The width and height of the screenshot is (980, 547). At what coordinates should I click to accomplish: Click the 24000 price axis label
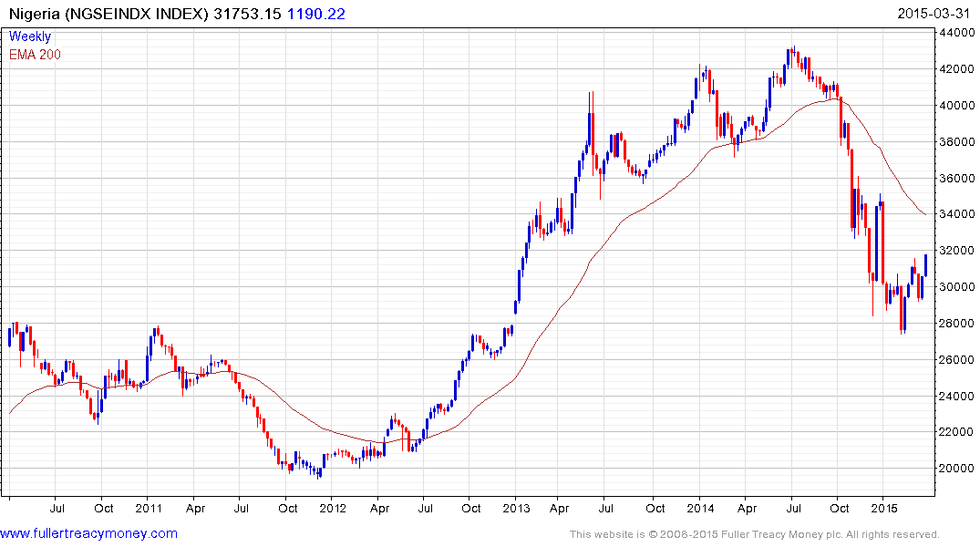click(x=956, y=396)
